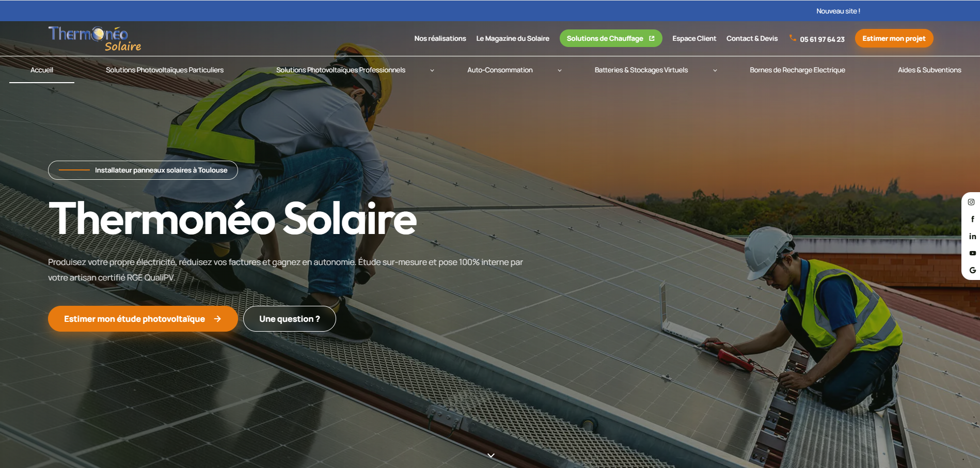
Task: Open the Contact & Devis link
Action: coord(752,38)
